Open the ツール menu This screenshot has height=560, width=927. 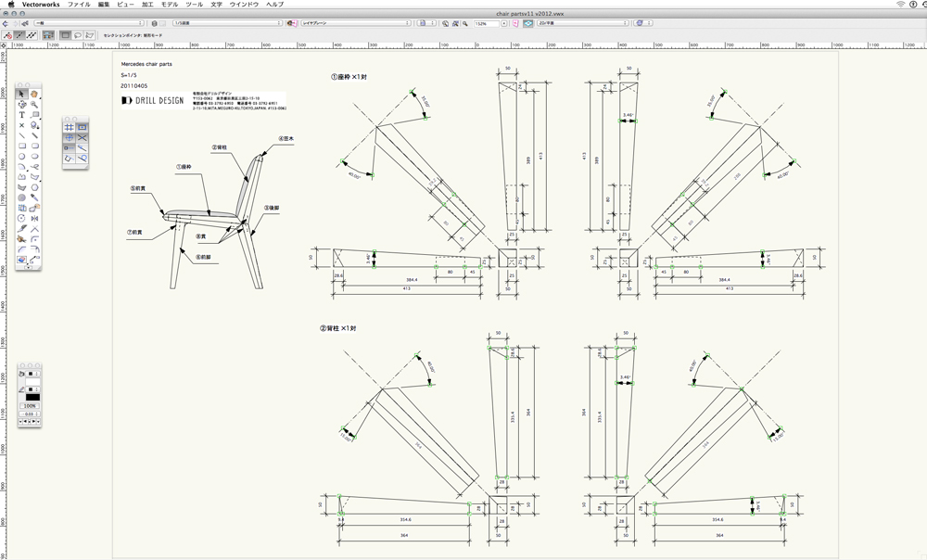194,5
